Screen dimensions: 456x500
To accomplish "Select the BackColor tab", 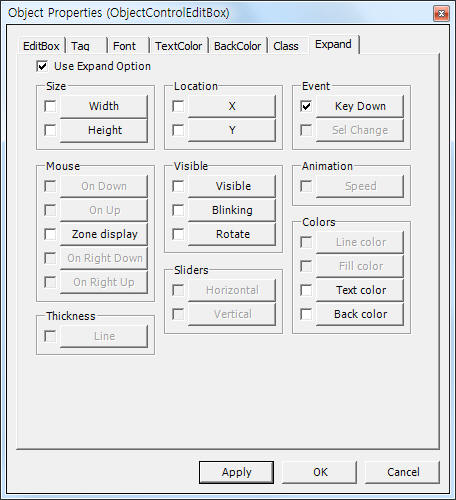I will point(237,46).
